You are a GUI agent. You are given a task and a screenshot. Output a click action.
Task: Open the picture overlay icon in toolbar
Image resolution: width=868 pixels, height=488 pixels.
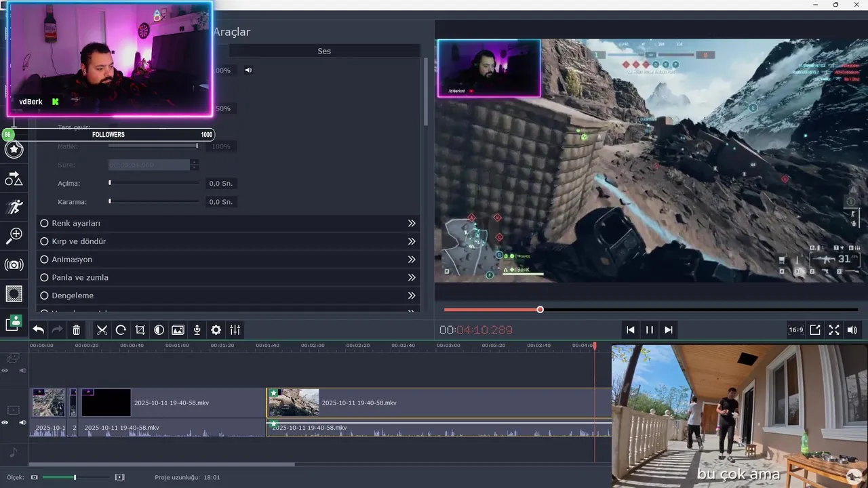coord(178,330)
